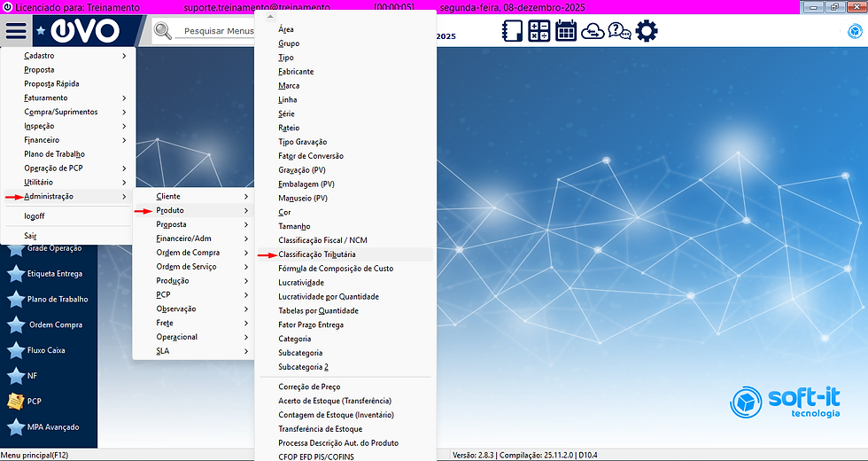Open Ordem de Compra submenu item
Screen dimensions: 868x461
[x=194, y=253]
